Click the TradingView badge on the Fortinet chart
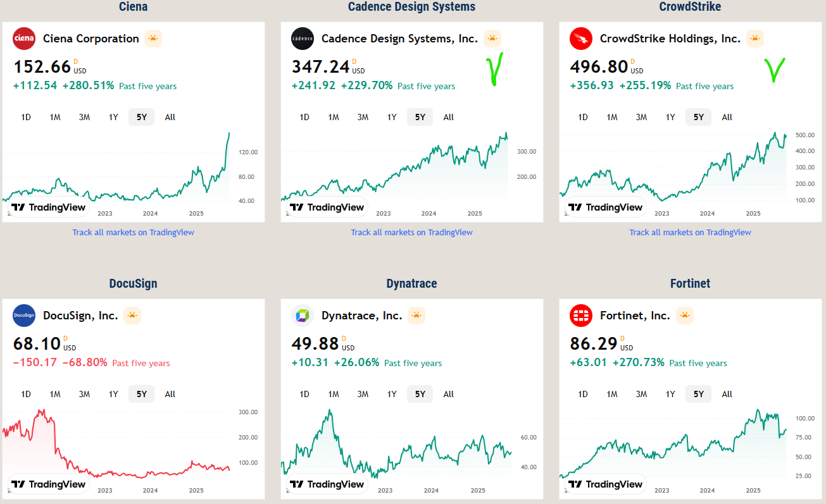Screen dimensions: 826x504 (x=606, y=484)
